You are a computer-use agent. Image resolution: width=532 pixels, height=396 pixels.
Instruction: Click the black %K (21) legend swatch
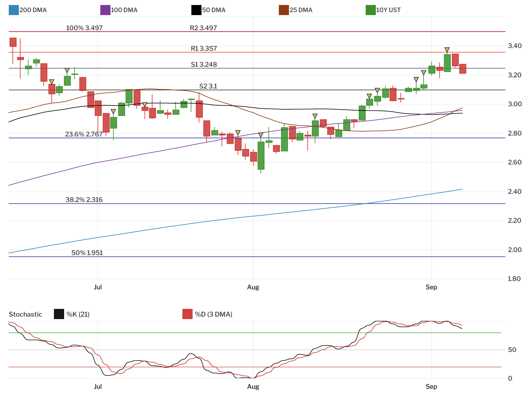point(59,314)
